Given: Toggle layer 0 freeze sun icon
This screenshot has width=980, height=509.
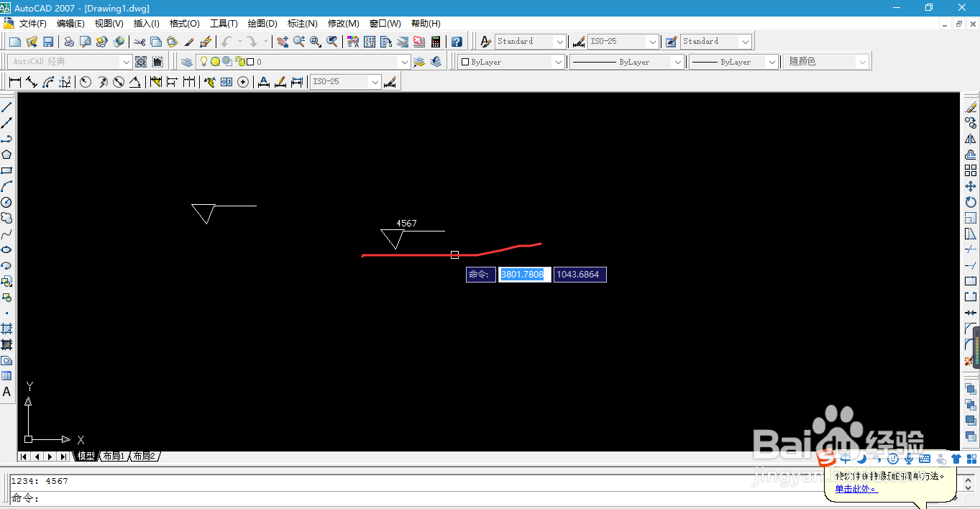Looking at the screenshot, I should (x=215, y=62).
